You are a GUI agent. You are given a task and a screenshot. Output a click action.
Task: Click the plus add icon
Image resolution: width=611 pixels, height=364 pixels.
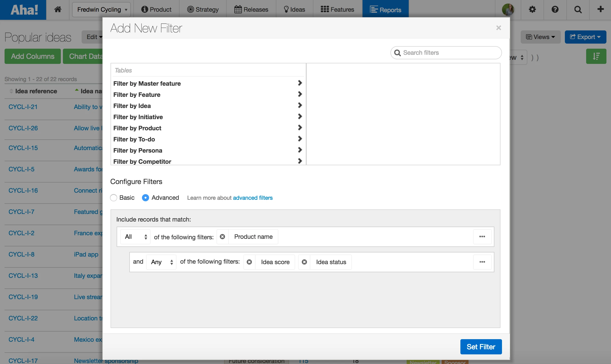tap(600, 9)
